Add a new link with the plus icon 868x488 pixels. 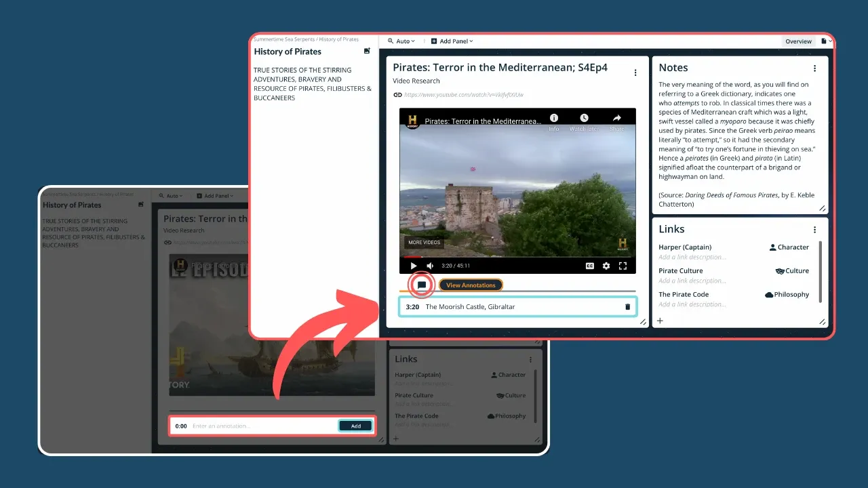660,321
